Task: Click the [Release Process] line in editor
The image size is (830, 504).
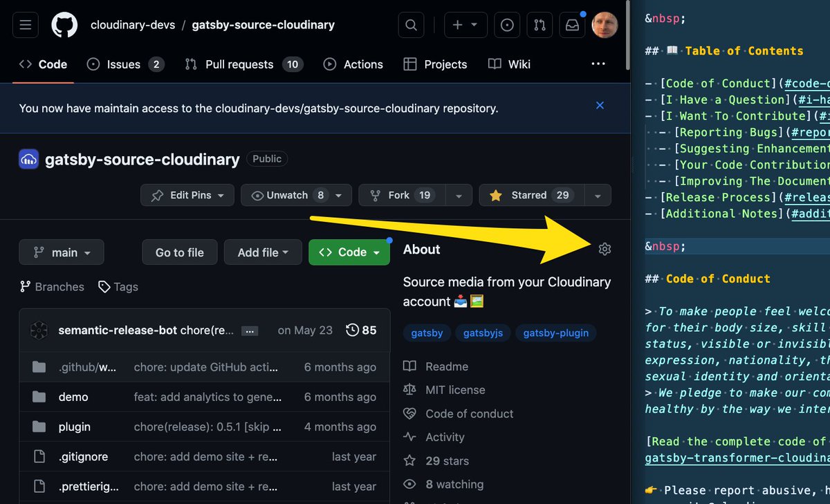Action: [x=737, y=197]
